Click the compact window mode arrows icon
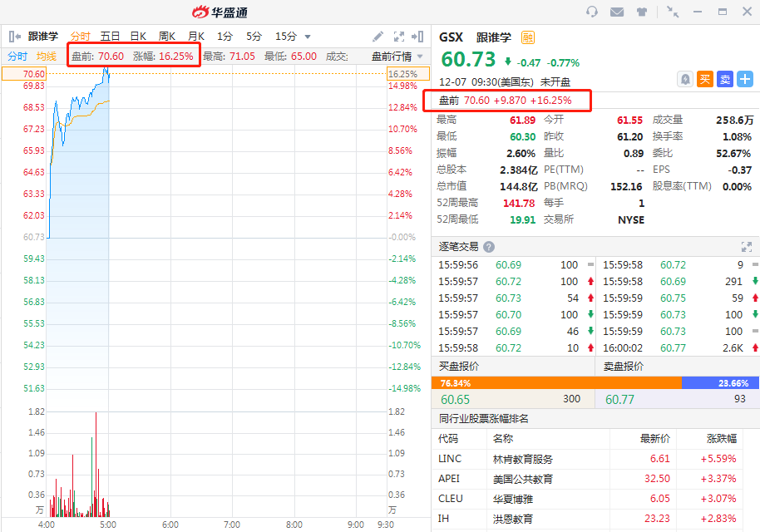Image resolution: width=760 pixels, height=532 pixels. click(673, 12)
